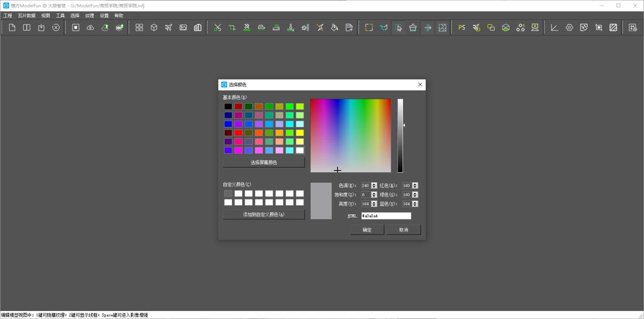644x319 pixels.
Task: Click the 绿色 green value field
Action: tap(407, 195)
